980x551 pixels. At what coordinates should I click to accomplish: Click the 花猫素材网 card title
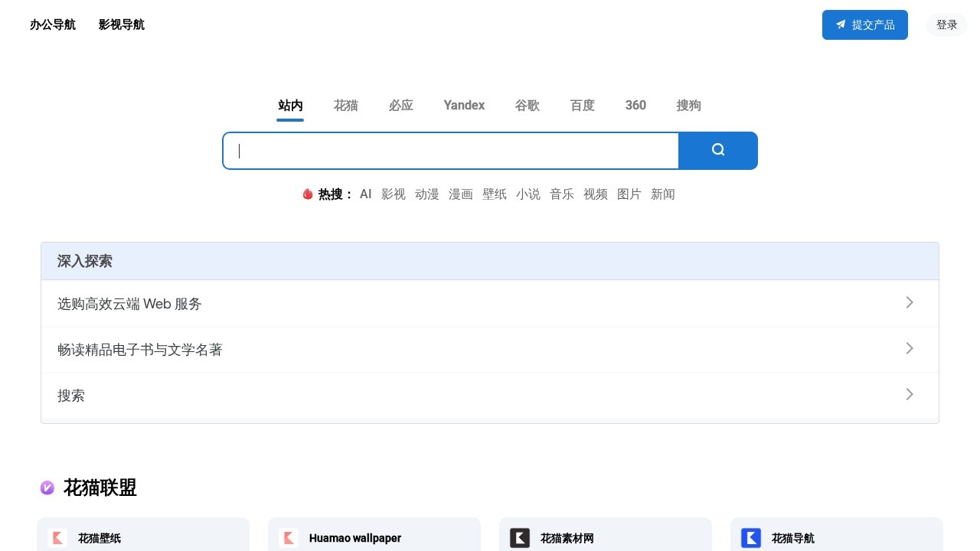point(567,538)
